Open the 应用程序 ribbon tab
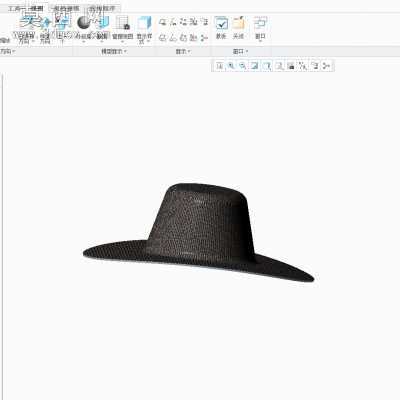400x400 pixels. click(102, 8)
